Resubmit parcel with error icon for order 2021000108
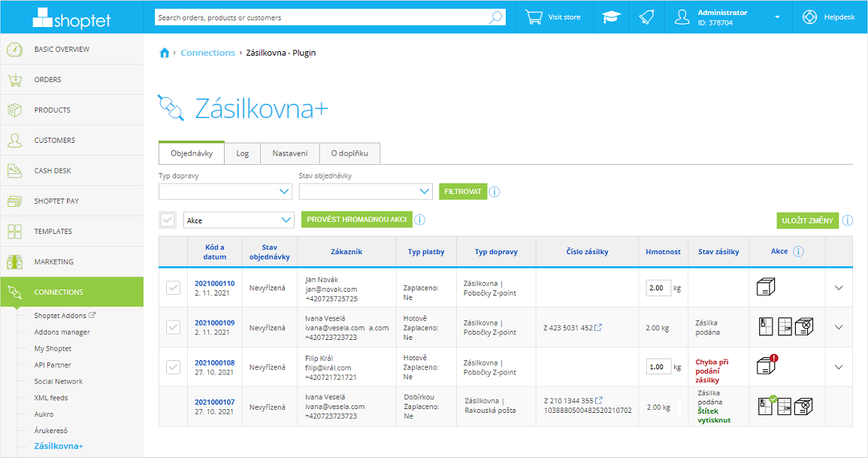 click(x=767, y=365)
